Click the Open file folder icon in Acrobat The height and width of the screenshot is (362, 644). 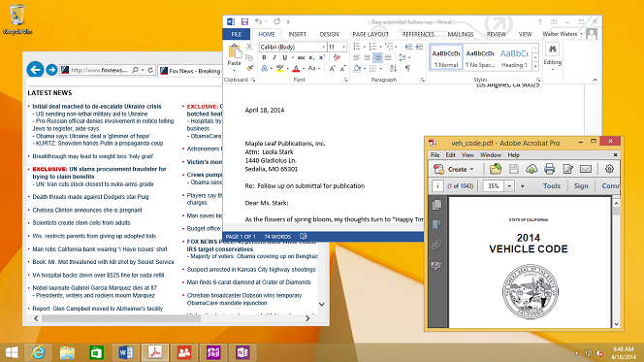click(x=496, y=169)
